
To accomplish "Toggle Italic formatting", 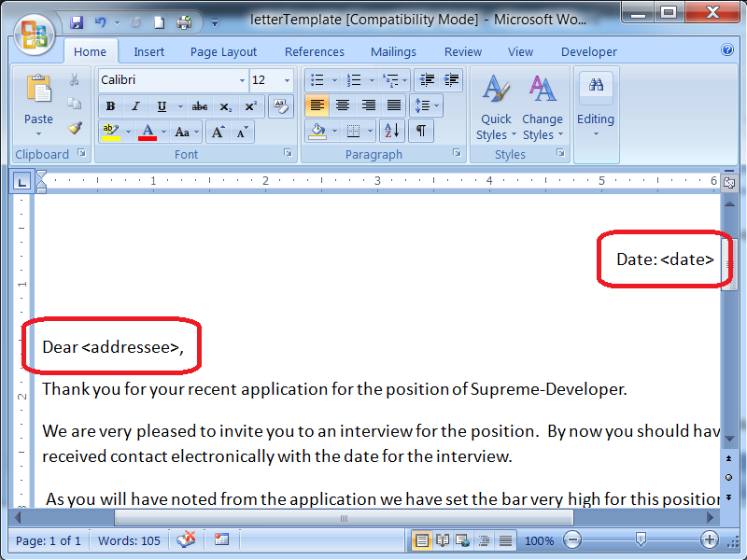I will 135,106.
